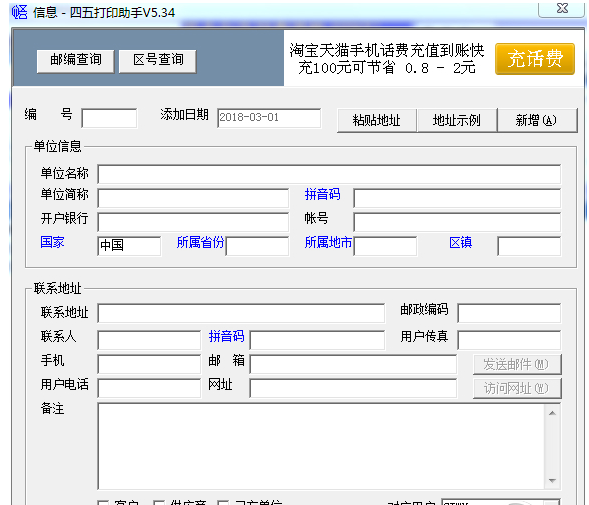Click the blue 所属地市 city link
Viewport: 589px width, 505px height.
328,242
